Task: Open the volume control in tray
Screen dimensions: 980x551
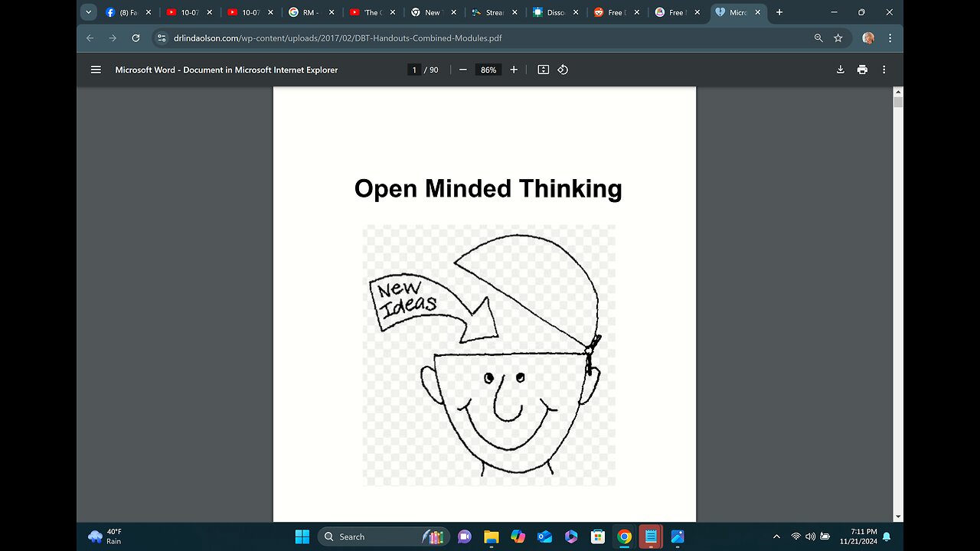Action: click(810, 536)
